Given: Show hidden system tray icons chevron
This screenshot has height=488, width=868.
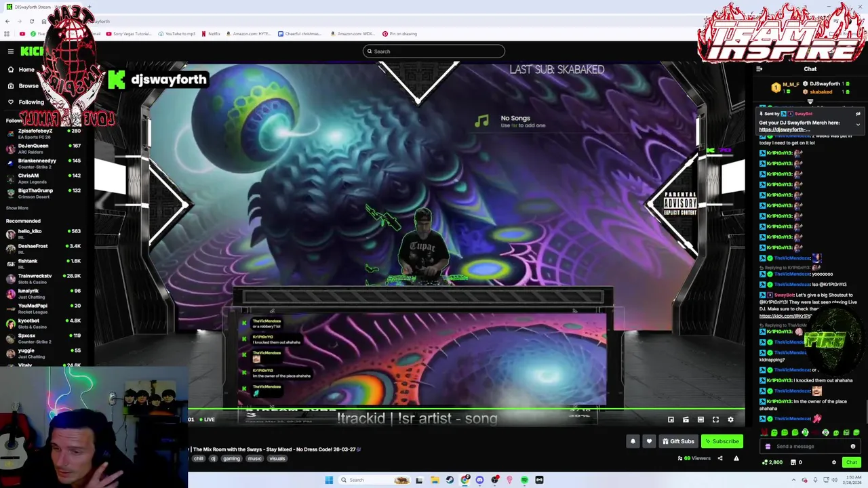Looking at the screenshot, I should coord(793,480).
